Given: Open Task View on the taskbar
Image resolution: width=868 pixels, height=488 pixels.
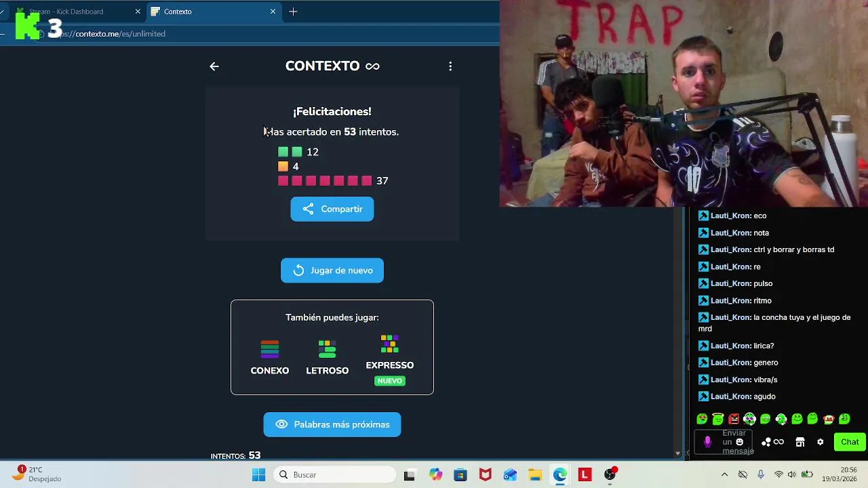Looking at the screenshot, I should pos(409,475).
